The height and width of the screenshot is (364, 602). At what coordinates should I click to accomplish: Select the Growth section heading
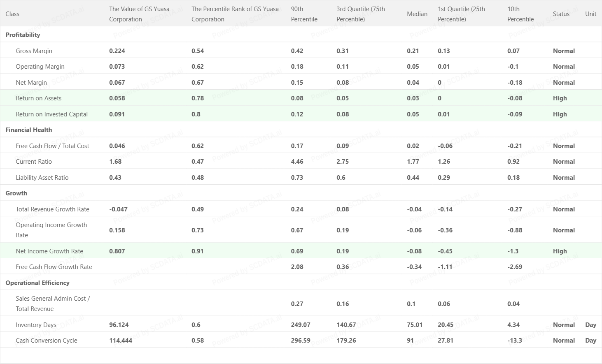(x=16, y=193)
